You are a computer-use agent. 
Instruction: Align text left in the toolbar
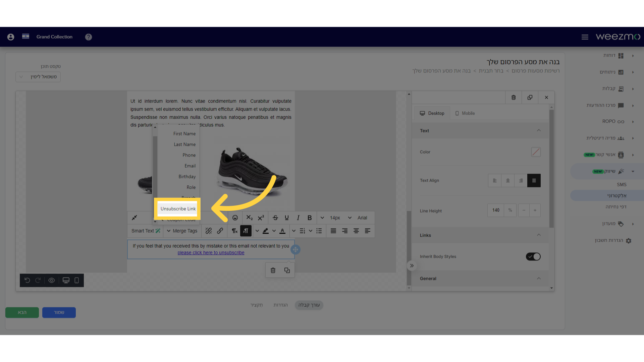[x=368, y=231]
